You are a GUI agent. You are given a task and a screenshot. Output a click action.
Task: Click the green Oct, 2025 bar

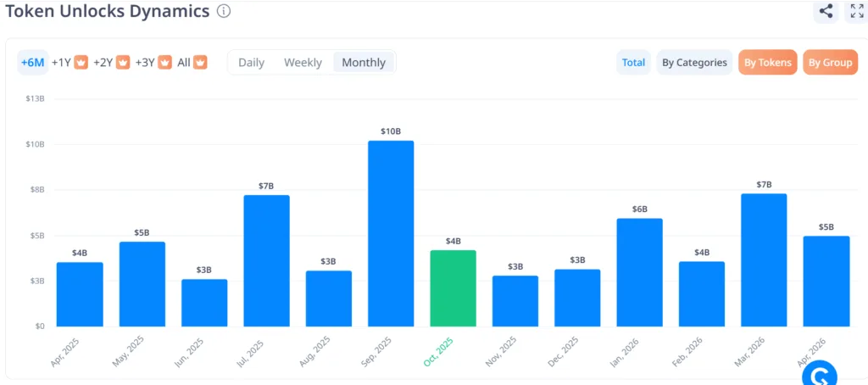coord(453,288)
